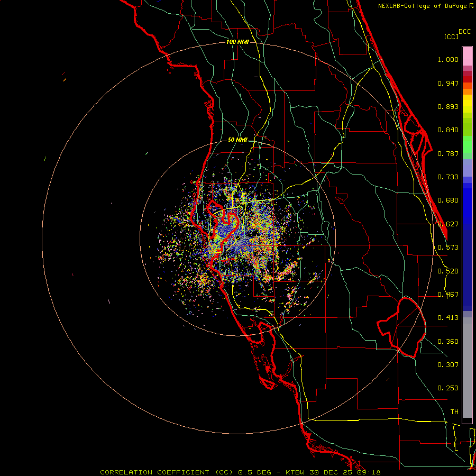Viewport: 476px width, 476px height.
Task: Click the Correlation Coefficient caption at bottom
Action: (x=240, y=472)
